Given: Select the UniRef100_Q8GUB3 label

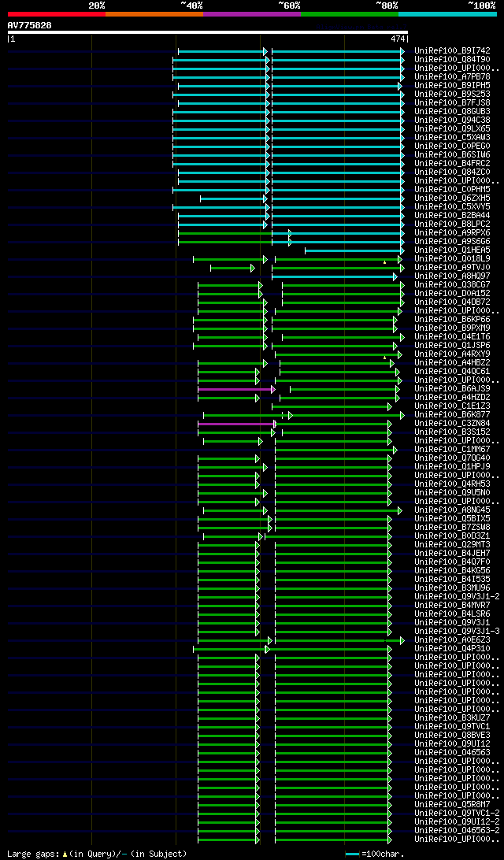Looking at the screenshot, I should pos(453,111).
